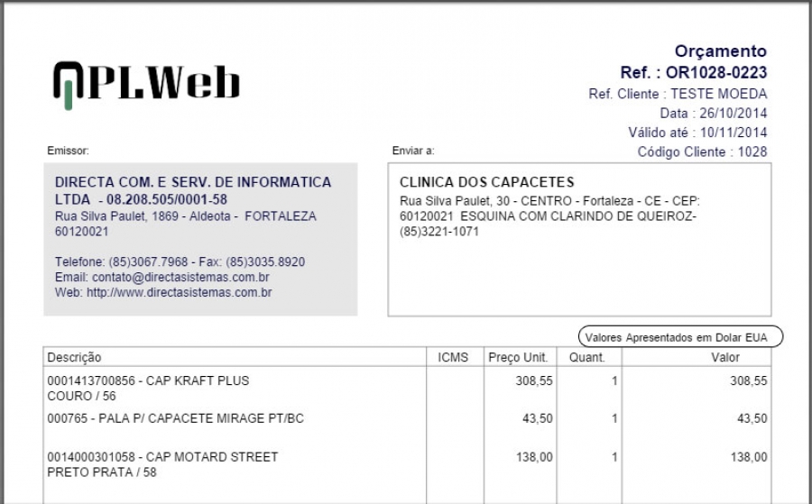
Task: Click email contato@directasistemas.com.br
Action: pos(162,277)
